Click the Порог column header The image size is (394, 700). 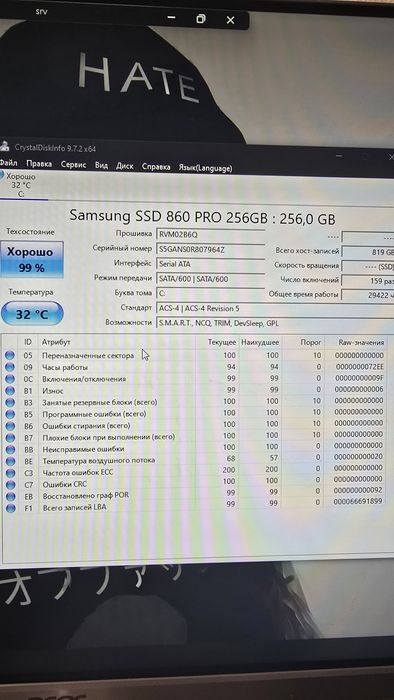[311, 342]
